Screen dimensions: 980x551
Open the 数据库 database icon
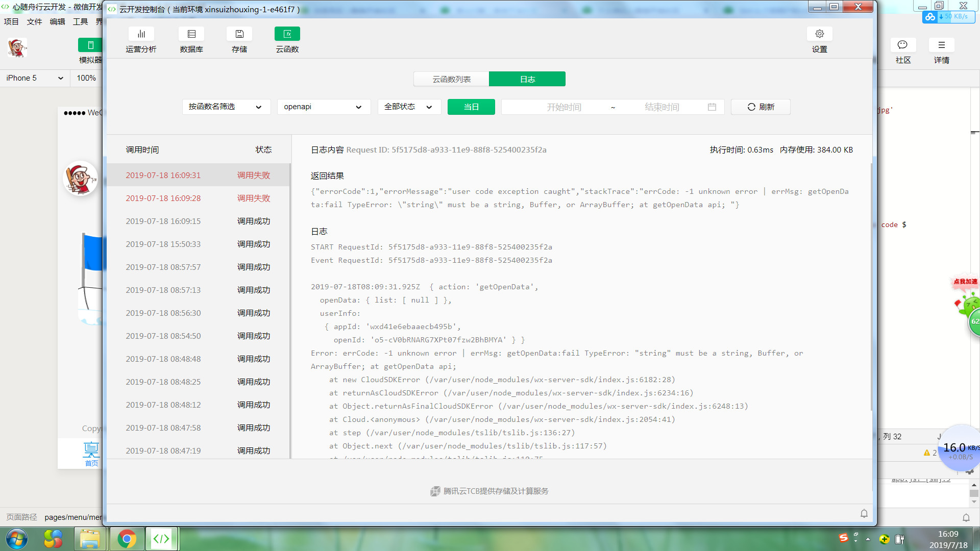coord(191,34)
